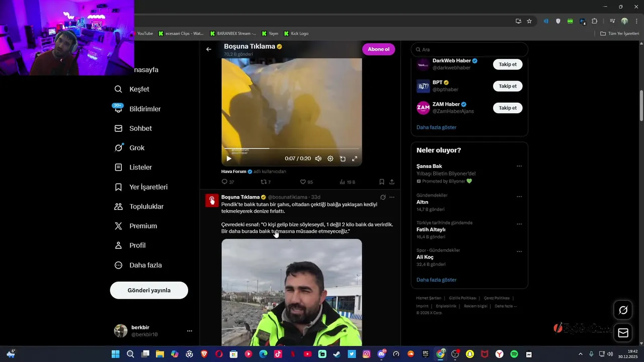Follow BPT with Takip et
The width and height of the screenshot is (644, 362).
(x=508, y=86)
